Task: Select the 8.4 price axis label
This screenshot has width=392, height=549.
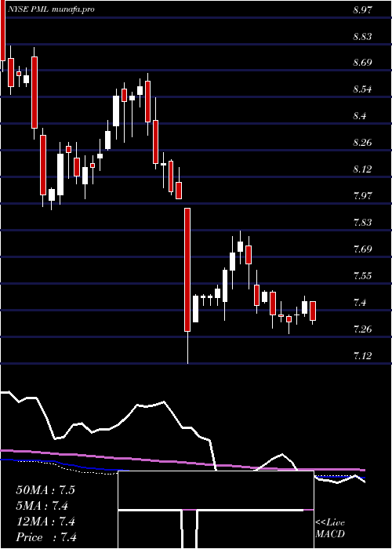Action: pyautogui.click(x=360, y=116)
